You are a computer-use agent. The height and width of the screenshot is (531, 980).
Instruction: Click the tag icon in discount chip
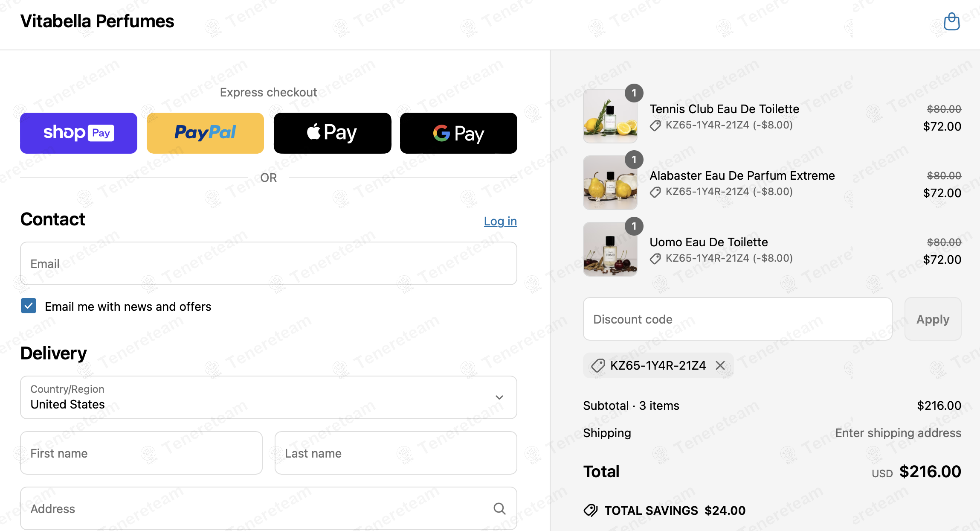click(x=598, y=365)
